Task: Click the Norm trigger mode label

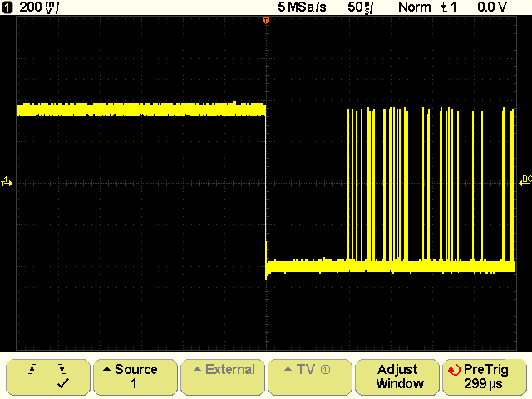Action: pos(414,7)
